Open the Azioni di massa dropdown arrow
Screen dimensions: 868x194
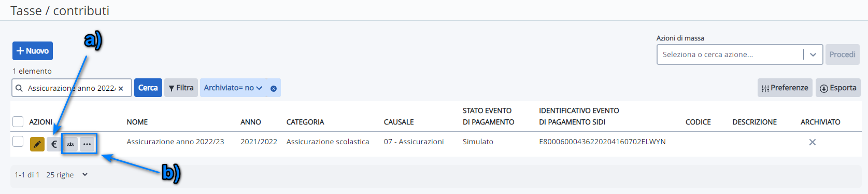[813, 54]
